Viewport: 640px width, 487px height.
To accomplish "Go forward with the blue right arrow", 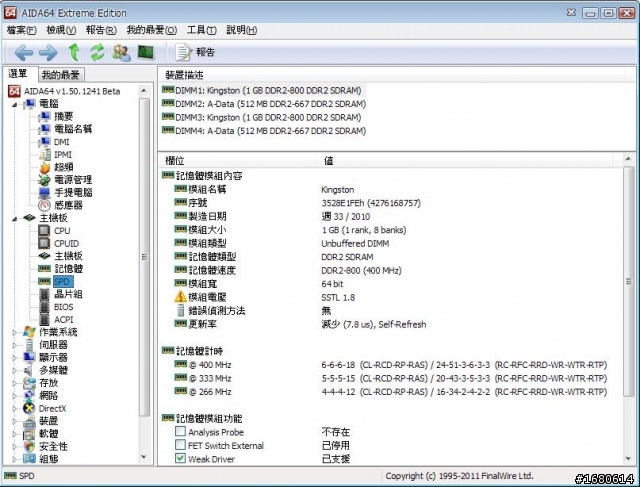I will click(49, 53).
